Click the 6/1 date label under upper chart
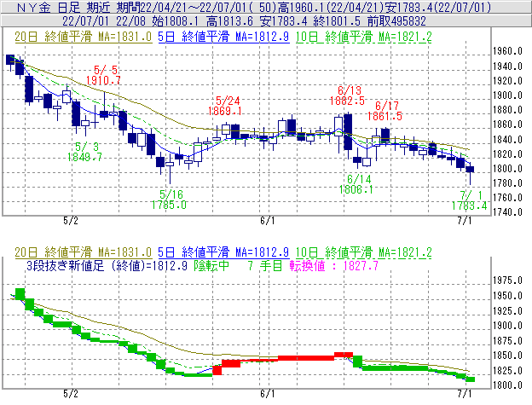This screenshot has height=405, width=532. click(x=268, y=221)
